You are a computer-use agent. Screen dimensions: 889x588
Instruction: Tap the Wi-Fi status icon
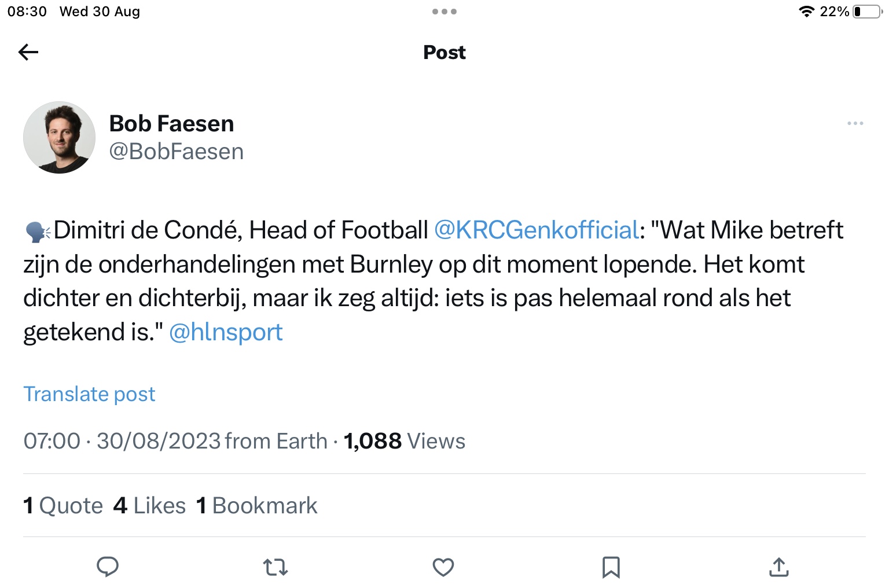[806, 12]
